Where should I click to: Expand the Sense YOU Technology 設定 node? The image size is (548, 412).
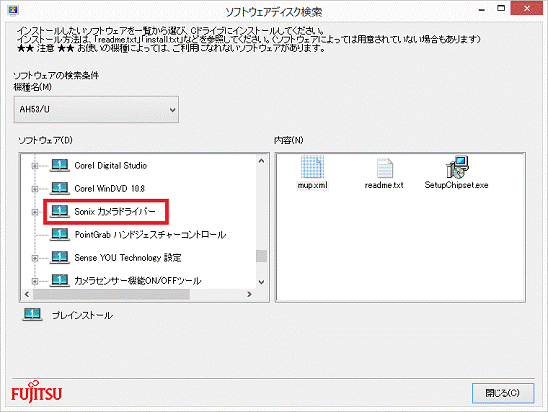(35, 258)
